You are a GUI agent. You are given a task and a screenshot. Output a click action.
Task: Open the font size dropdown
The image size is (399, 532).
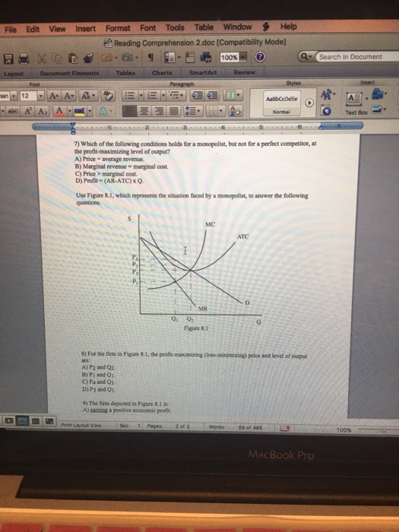coord(41,96)
